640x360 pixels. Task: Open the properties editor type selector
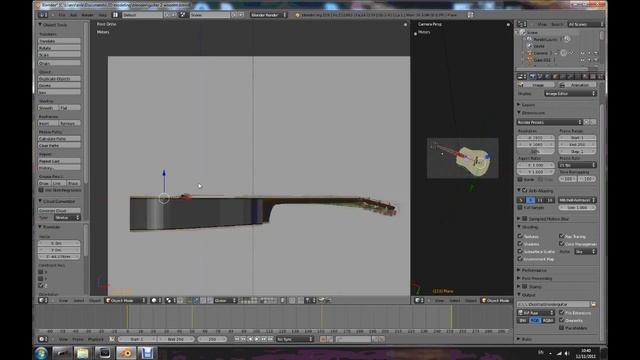click(522, 76)
